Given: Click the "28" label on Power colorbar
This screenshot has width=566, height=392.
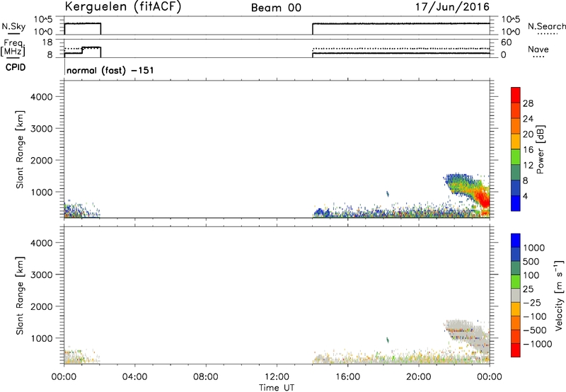Looking at the screenshot, I should (528, 103).
